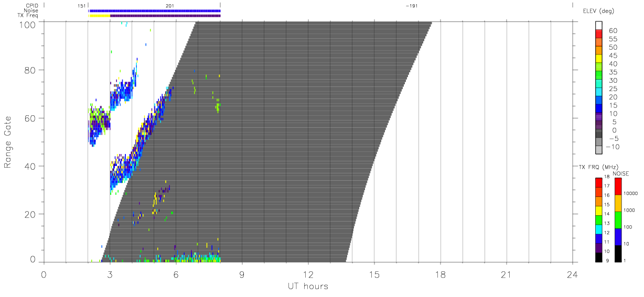Pick the yellow swatch in ELEV colorbar

pos(599,59)
